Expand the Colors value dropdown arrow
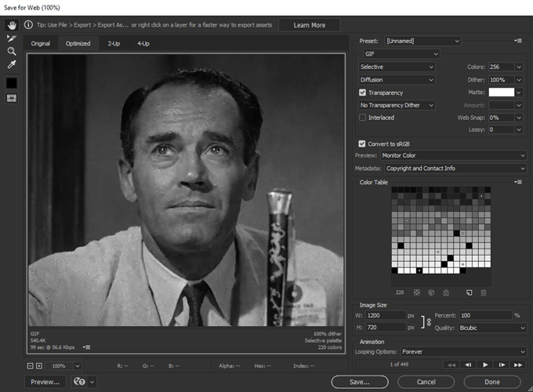This screenshot has width=533, height=392. tap(519, 67)
